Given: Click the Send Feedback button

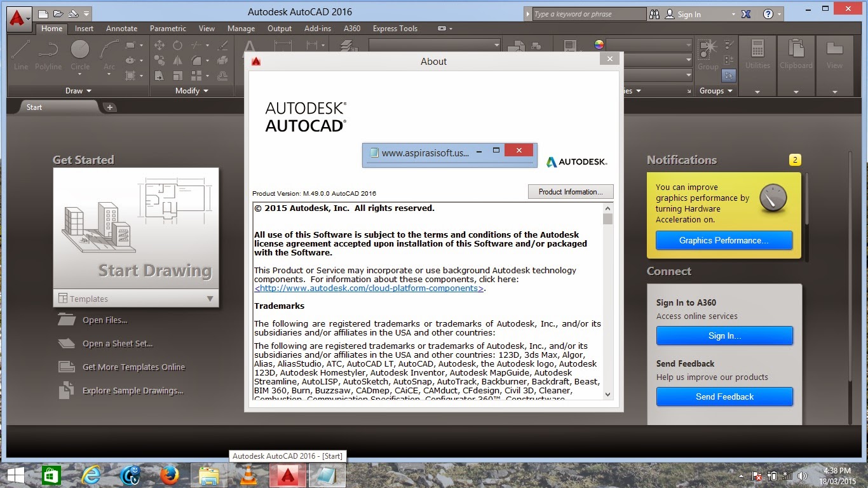Looking at the screenshot, I should point(724,396).
